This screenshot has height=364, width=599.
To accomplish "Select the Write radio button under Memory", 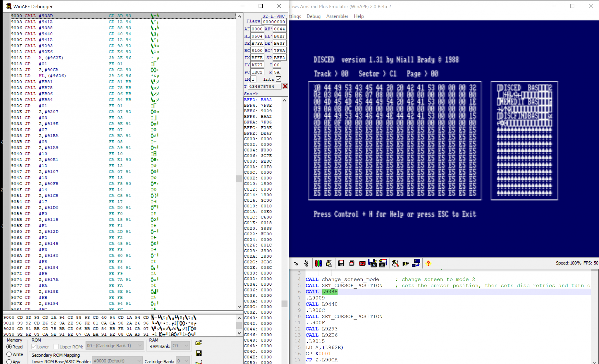I will (x=9, y=354).
